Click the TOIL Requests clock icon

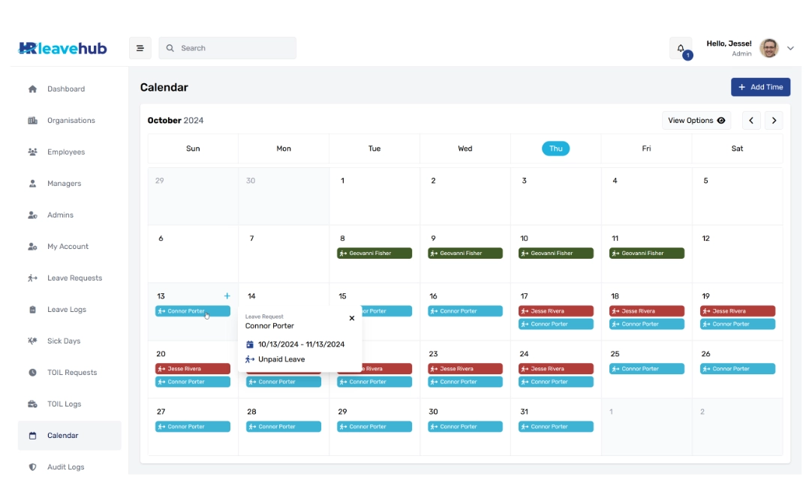coord(32,373)
